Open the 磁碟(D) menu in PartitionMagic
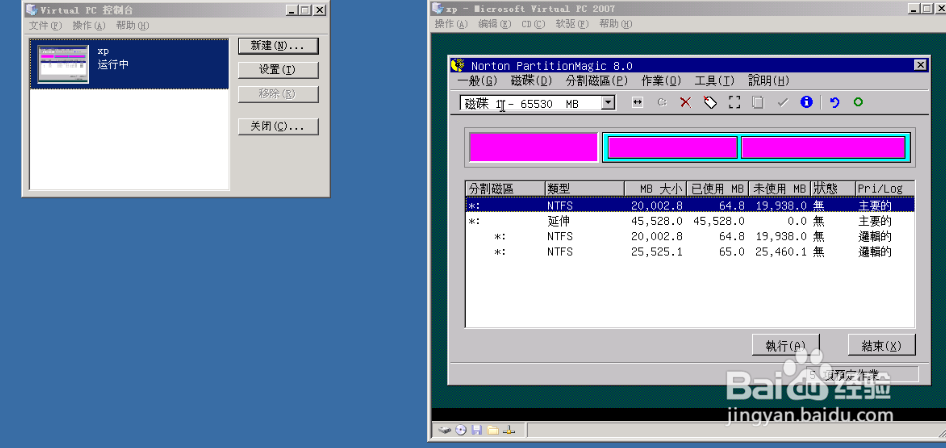 (532, 81)
